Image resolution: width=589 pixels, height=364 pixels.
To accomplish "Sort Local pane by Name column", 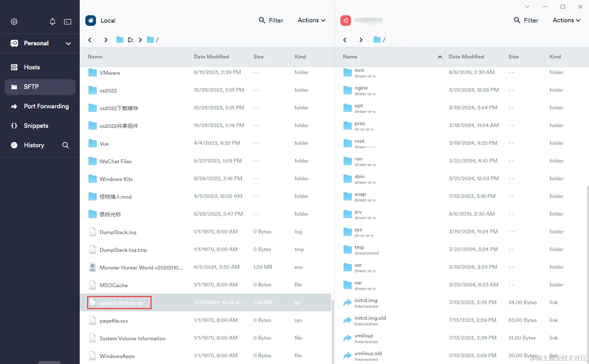I will coord(95,57).
